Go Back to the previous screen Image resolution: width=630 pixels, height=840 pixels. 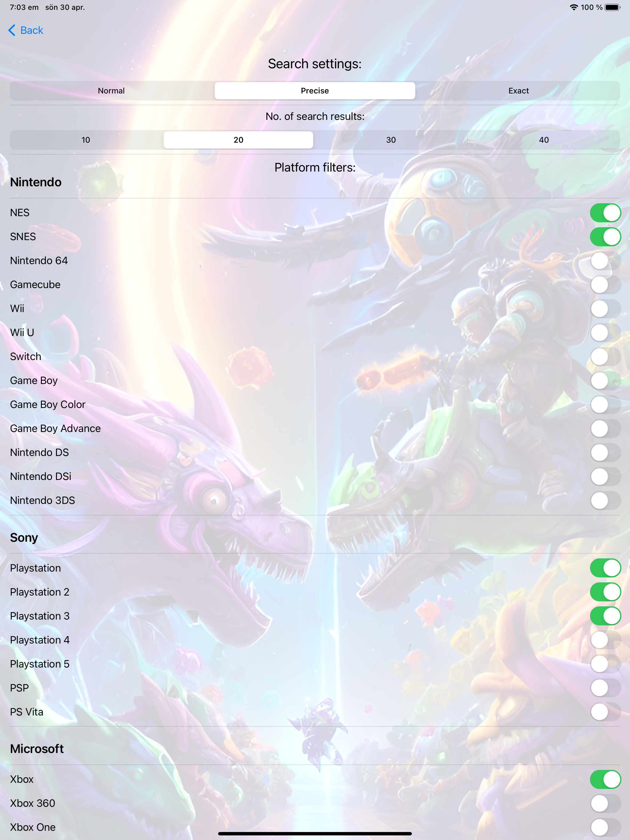click(26, 30)
